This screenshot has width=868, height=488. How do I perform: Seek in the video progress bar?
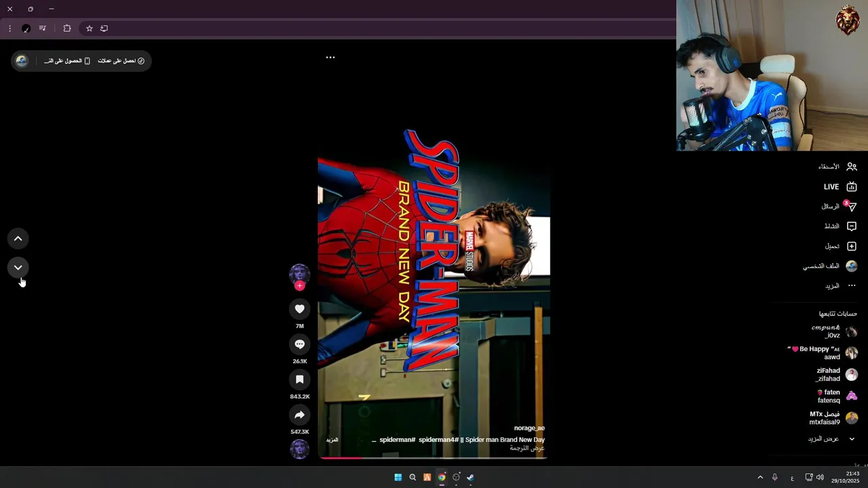(433, 457)
